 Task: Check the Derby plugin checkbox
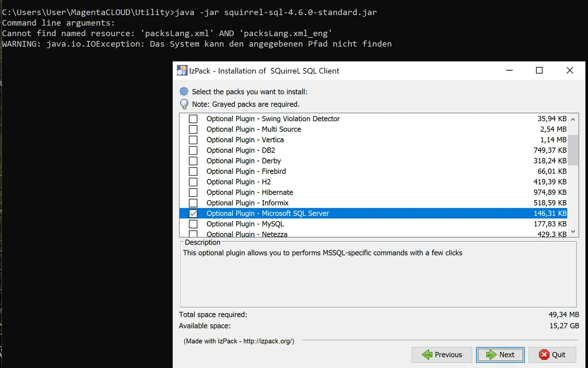click(193, 161)
